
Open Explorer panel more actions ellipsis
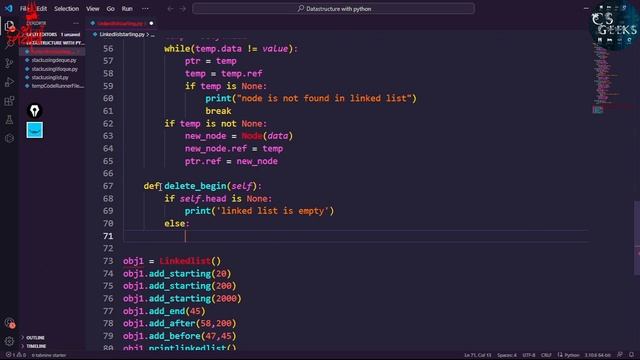(x=76, y=23)
